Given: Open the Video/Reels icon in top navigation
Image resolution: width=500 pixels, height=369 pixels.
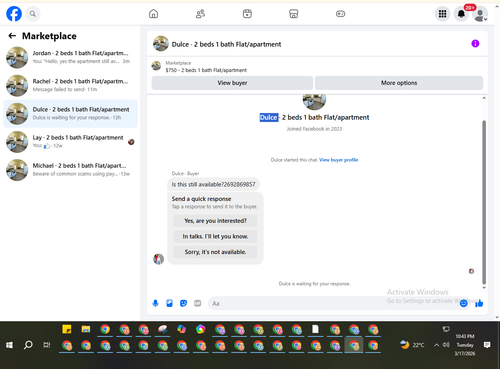Looking at the screenshot, I should point(247,14).
